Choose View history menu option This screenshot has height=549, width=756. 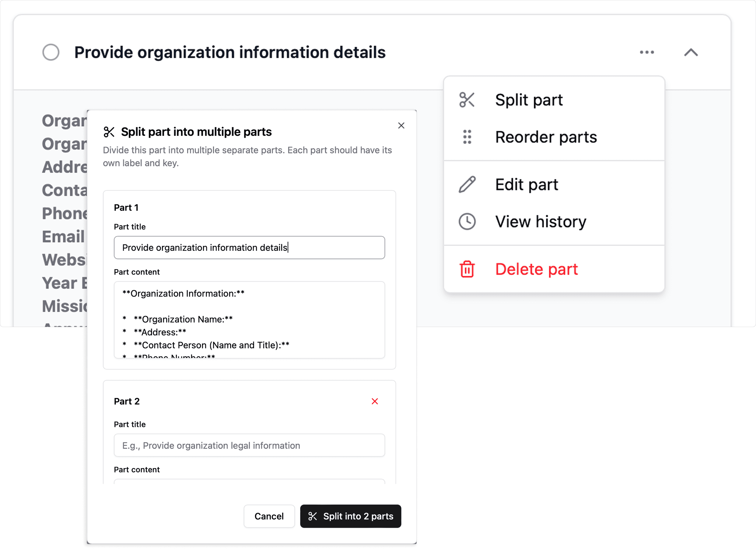[x=540, y=222]
